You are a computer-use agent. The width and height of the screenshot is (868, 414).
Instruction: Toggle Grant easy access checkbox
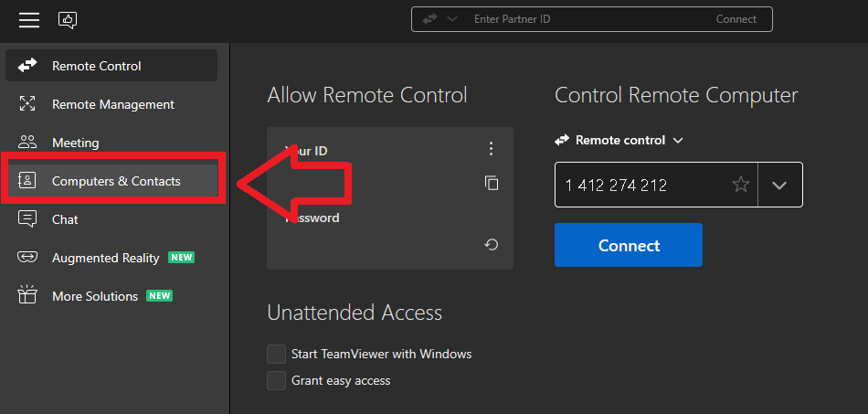point(276,380)
